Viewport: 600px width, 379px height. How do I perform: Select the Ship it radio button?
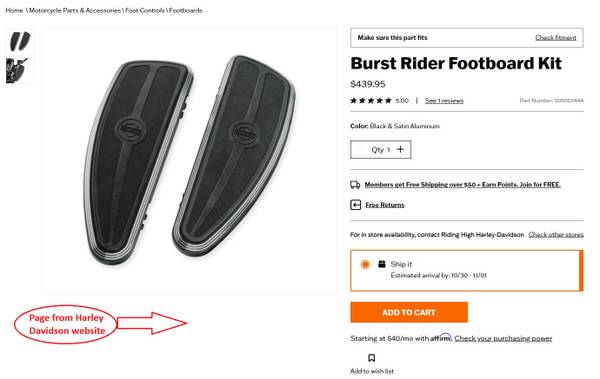[x=365, y=264]
